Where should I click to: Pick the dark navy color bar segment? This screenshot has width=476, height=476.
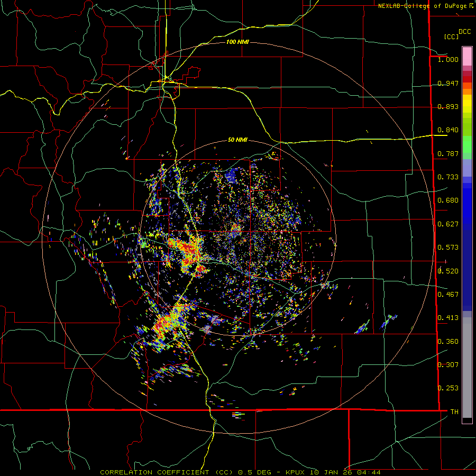(467, 267)
